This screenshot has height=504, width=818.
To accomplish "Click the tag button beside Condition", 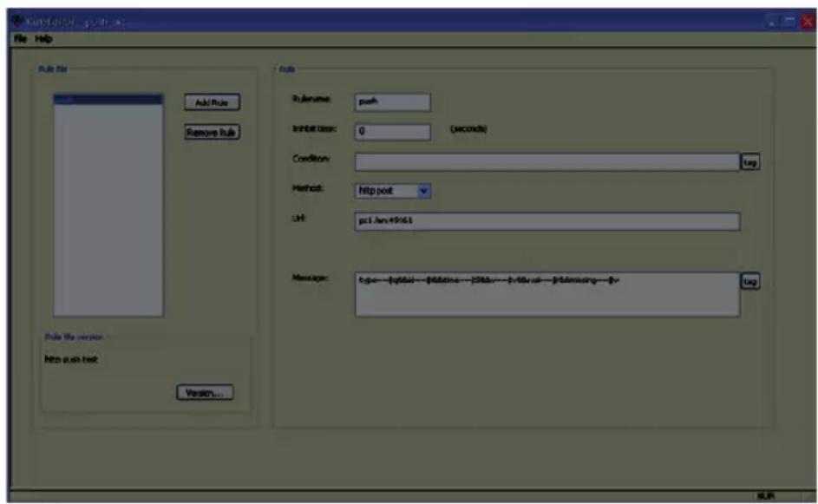I will click(x=750, y=162).
